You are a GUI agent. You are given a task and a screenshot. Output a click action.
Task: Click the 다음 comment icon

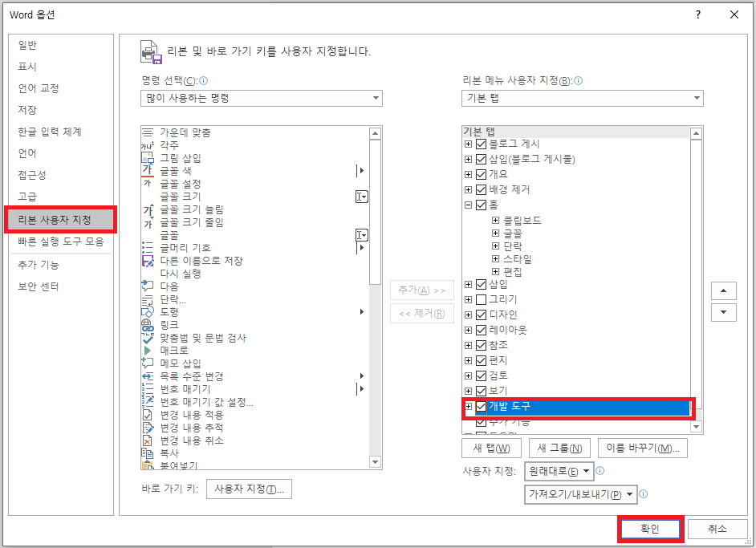[x=148, y=286]
